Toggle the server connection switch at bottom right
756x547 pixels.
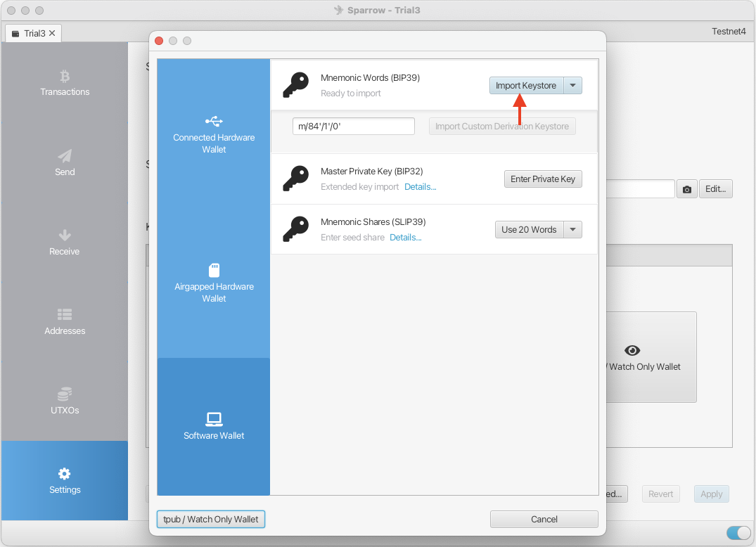click(738, 532)
